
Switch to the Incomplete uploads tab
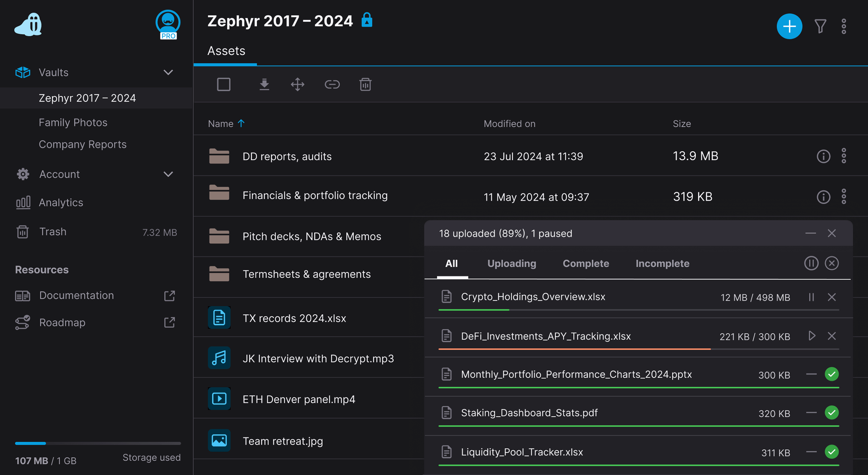(662, 264)
